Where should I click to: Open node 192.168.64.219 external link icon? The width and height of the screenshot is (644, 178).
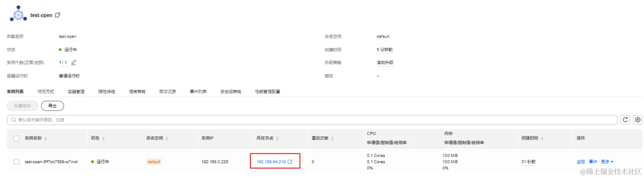[290, 161]
